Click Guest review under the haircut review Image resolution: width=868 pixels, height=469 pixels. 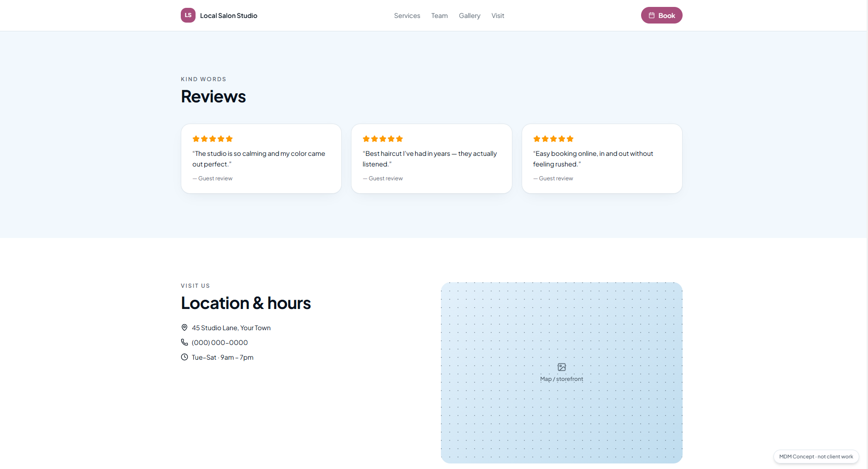click(383, 178)
